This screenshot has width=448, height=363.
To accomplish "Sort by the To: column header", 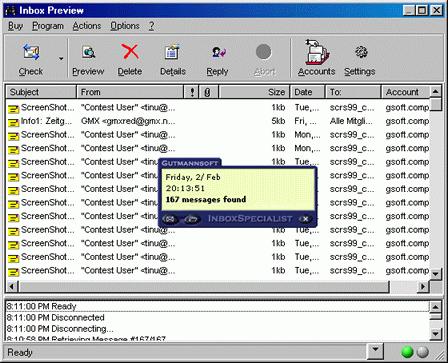I will point(353,92).
